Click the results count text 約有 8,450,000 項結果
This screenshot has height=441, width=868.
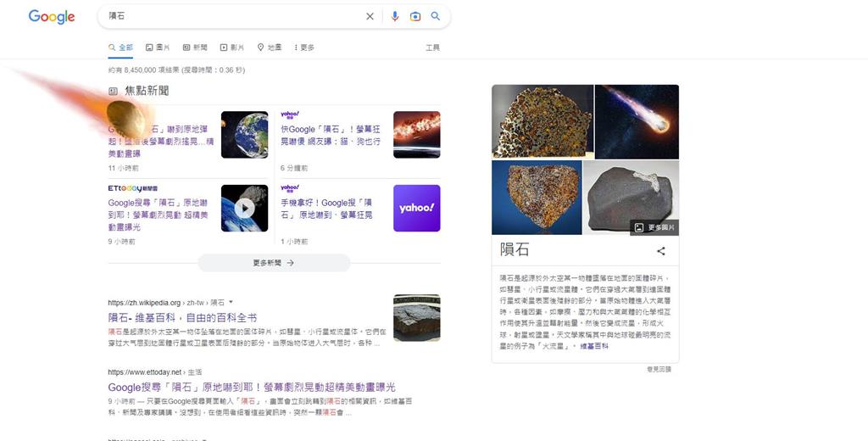tap(176, 70)
